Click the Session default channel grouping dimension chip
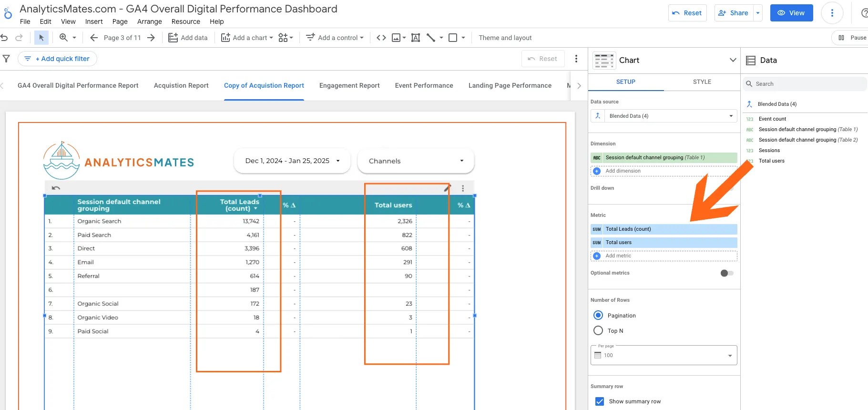The width and height of the screenshot is (868, 410). [x=664, y=158]
